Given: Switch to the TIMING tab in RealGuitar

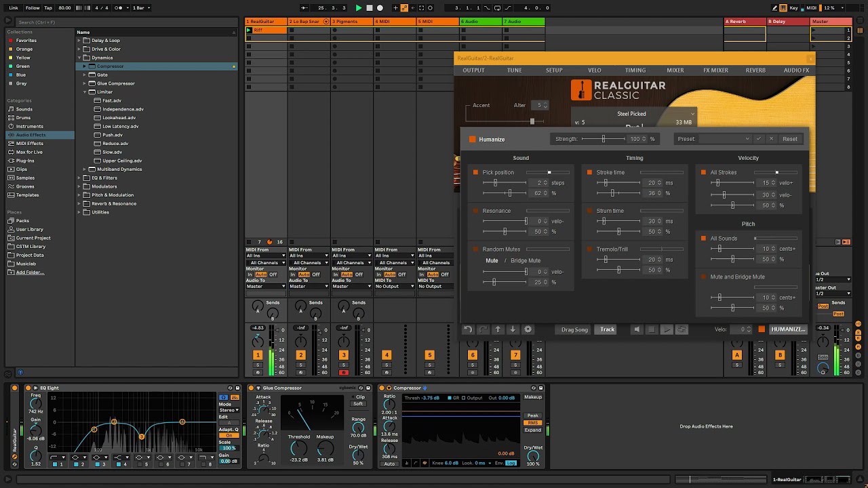Looking at the screenshot, I should [635, 70].
